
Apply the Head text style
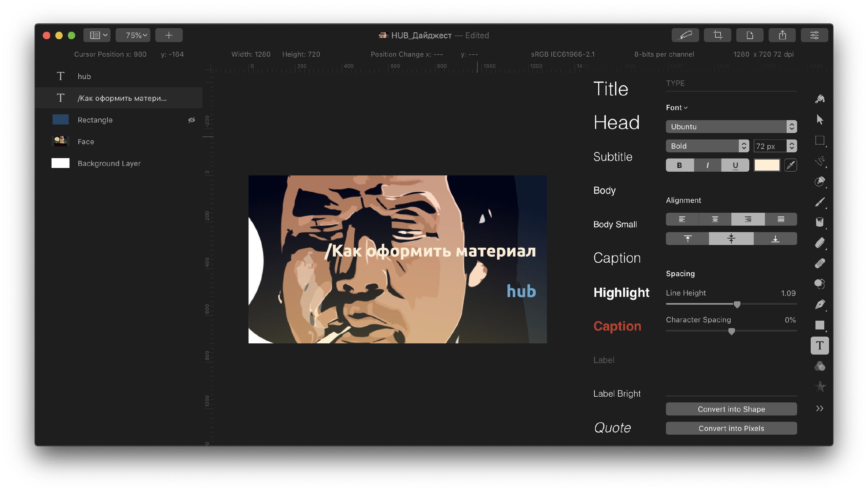(x=616, y=122)
